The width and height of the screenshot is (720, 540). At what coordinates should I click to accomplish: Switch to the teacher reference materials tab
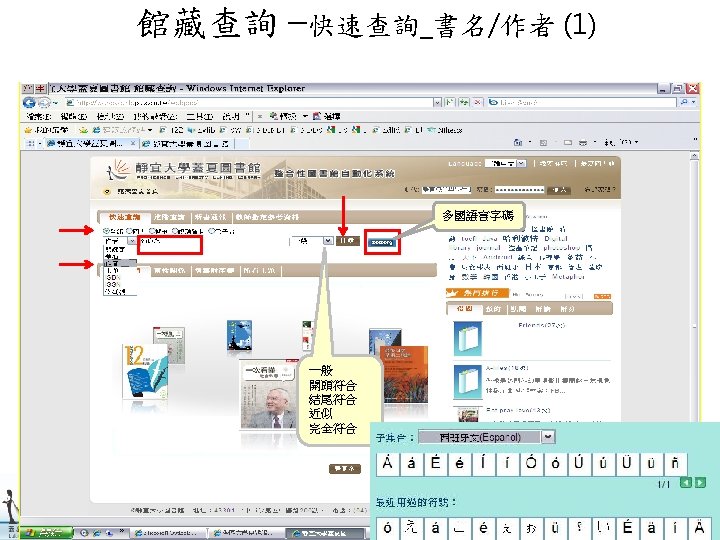267,217
